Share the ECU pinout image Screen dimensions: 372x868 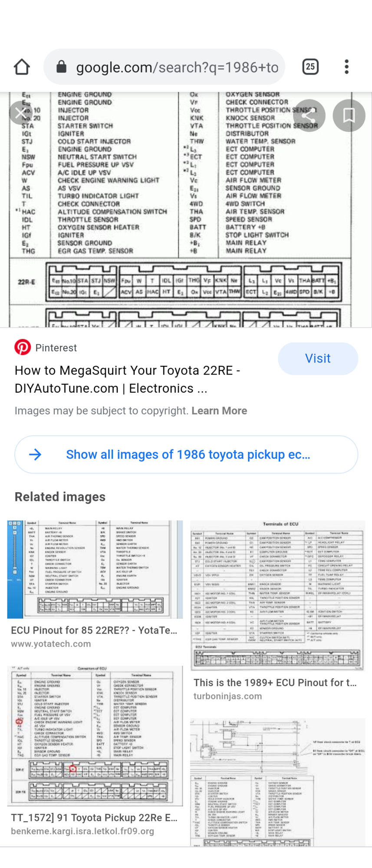tap(309, 115)
